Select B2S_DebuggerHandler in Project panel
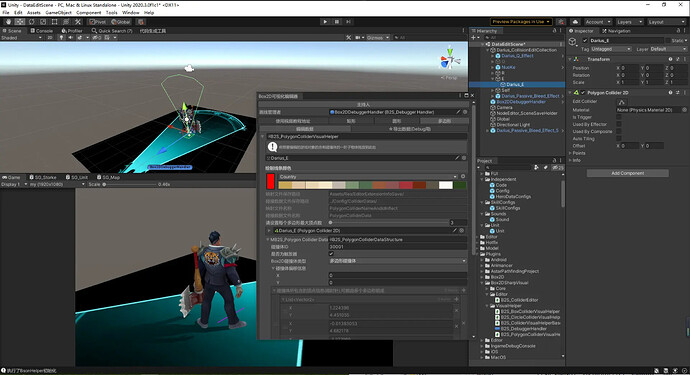 click(521, 328)
